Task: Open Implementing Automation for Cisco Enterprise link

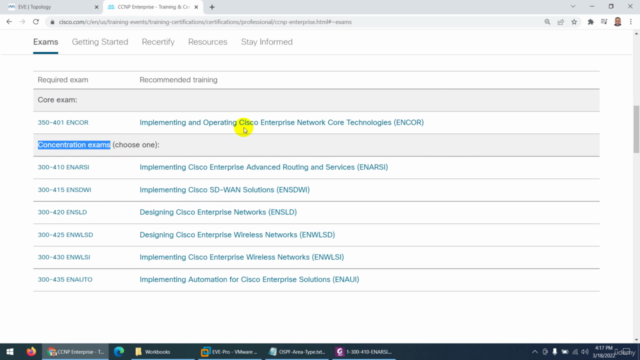Action: tap(249, 280)
